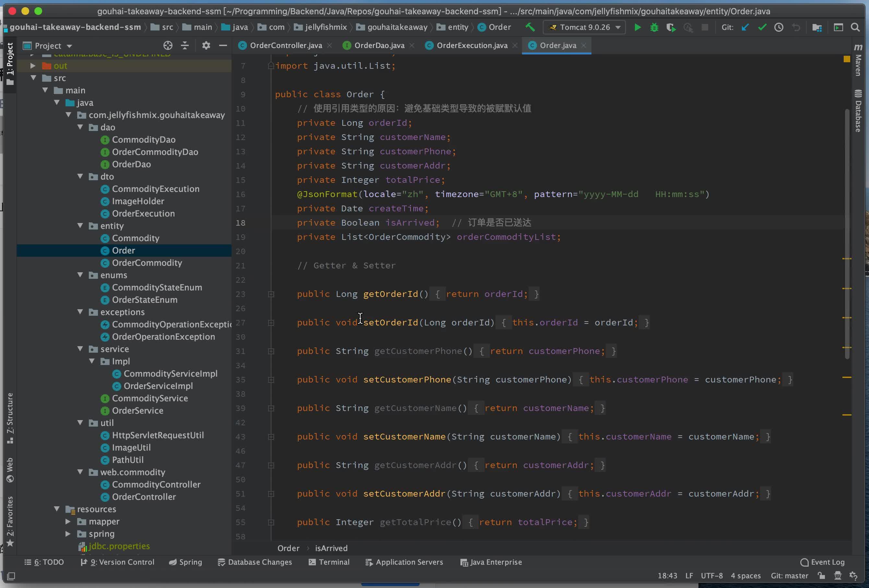Open Project Structure icon in the toolbar
Screen dimensions: 869x588
[817, 27]
